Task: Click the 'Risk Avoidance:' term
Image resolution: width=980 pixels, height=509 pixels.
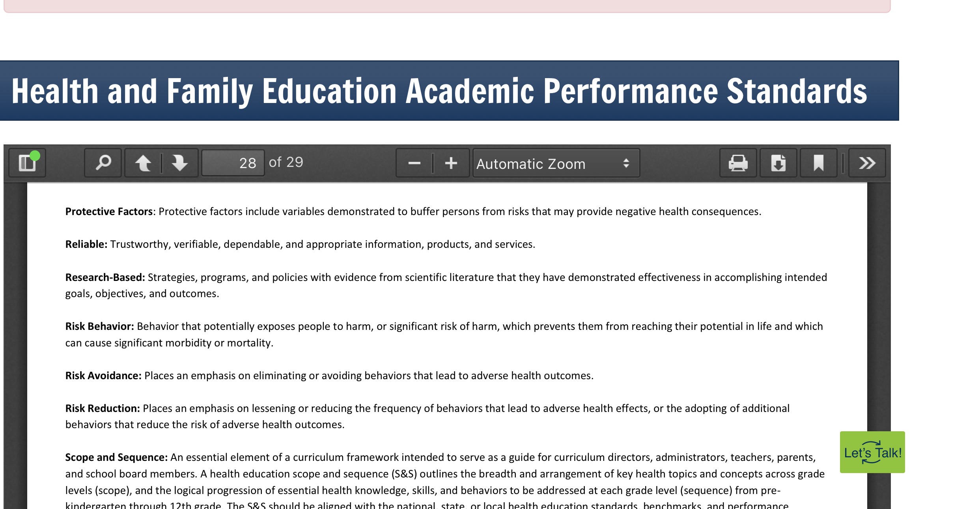Action: coord(103,376)
